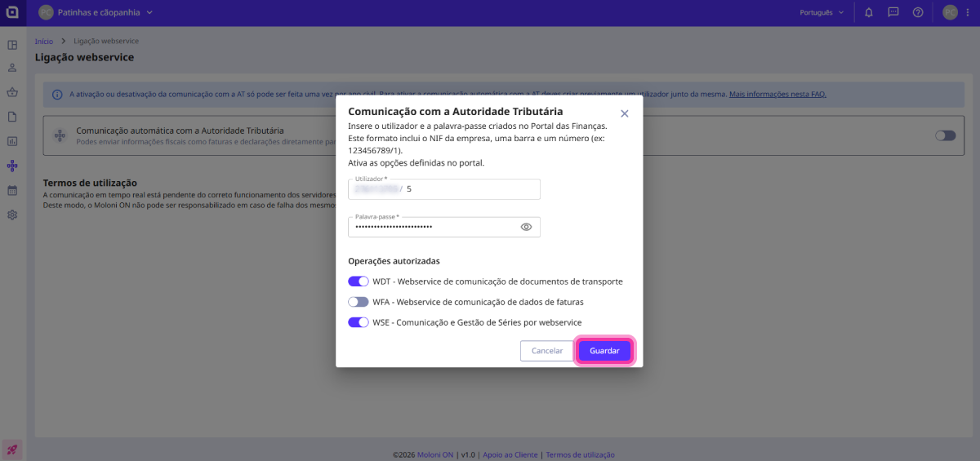The width and height of the screenshot is (980, 461).
Task: Open the Apoio ao Cliente footer link
Action: click(x=510, y=454)
